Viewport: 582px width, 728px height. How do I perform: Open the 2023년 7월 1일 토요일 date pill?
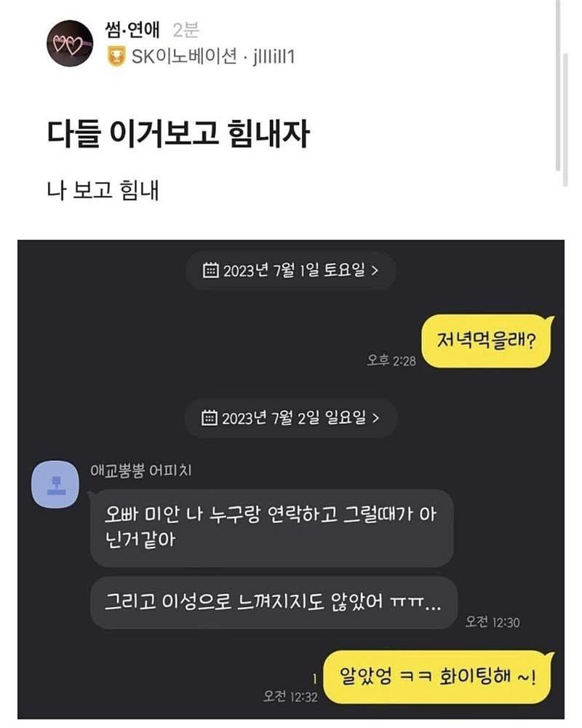(x=290, y=270)
